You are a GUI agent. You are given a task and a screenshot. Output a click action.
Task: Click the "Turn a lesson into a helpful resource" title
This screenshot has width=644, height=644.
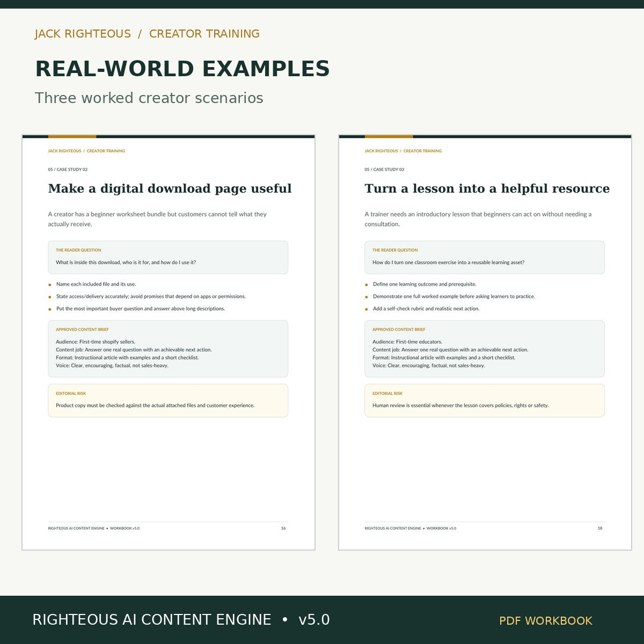point(487,189)
